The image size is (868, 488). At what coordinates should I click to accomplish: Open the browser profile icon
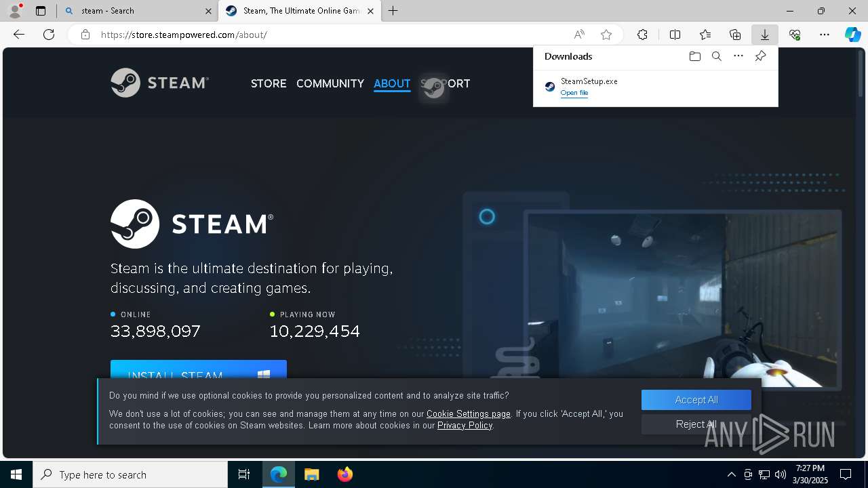(x=15, y=11)
